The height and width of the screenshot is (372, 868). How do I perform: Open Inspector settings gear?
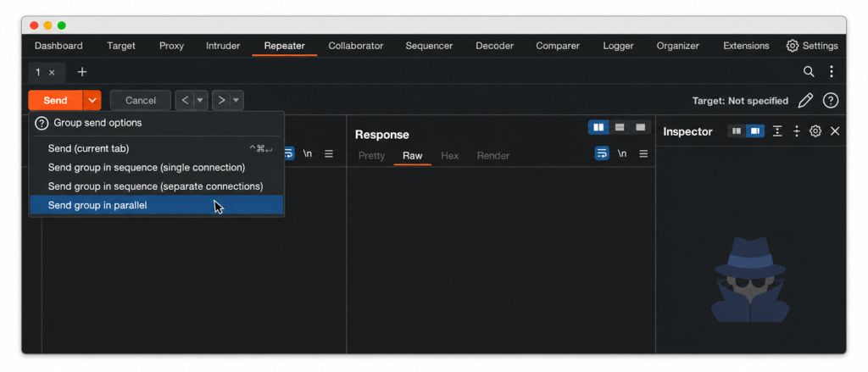[x=815, y=131]
